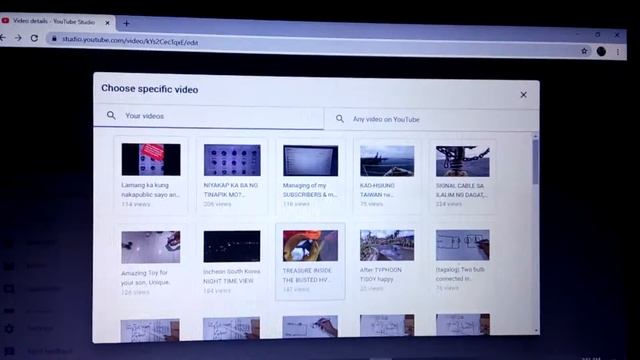Click the dialog's vertical scrollbar thumb

[535, 162]
